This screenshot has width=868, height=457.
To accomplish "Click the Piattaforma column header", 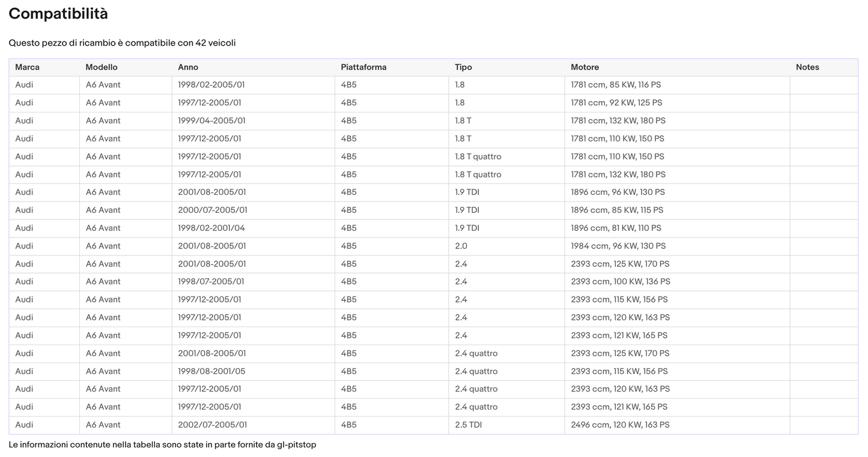I will [x=363, y=67].
